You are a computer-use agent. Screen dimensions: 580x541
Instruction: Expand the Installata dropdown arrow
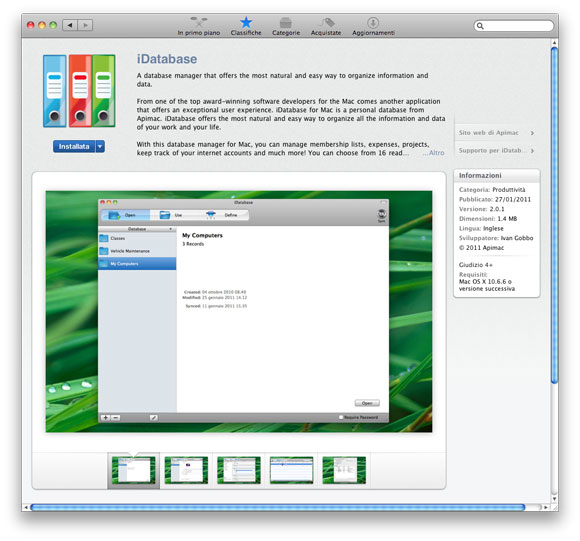click(100, 146)
